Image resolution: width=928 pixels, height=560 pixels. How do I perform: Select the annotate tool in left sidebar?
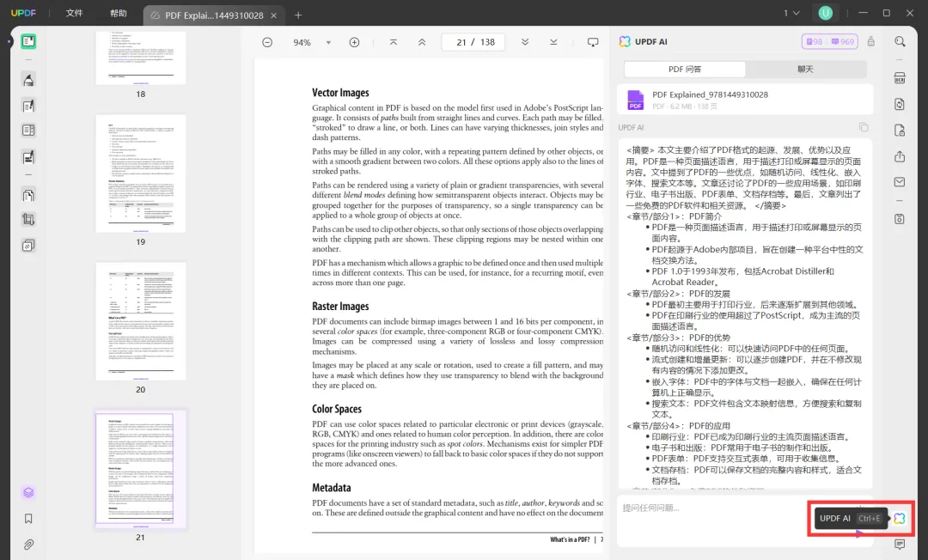pos(28,79)
